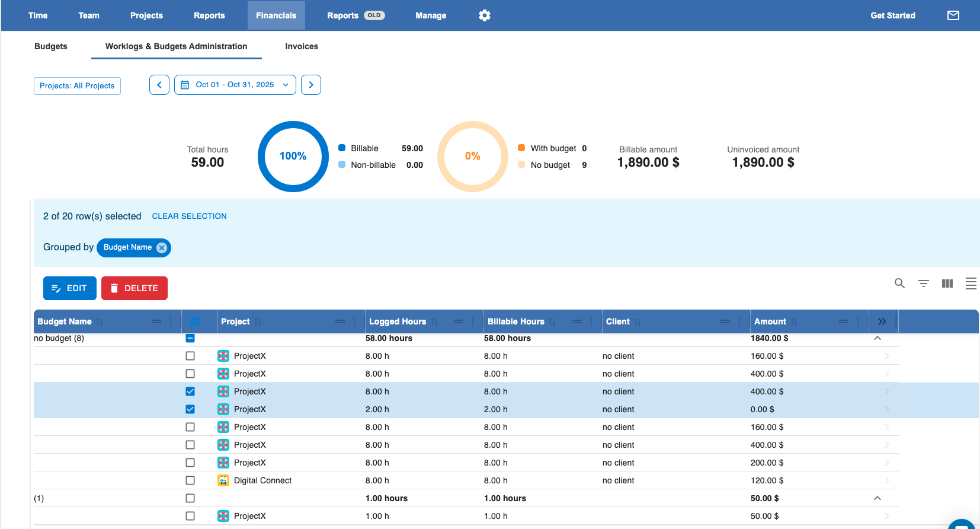This screenshot has height=529, width=980.
Task: Switch to the Invoices tab
Action: pos(302,46)
